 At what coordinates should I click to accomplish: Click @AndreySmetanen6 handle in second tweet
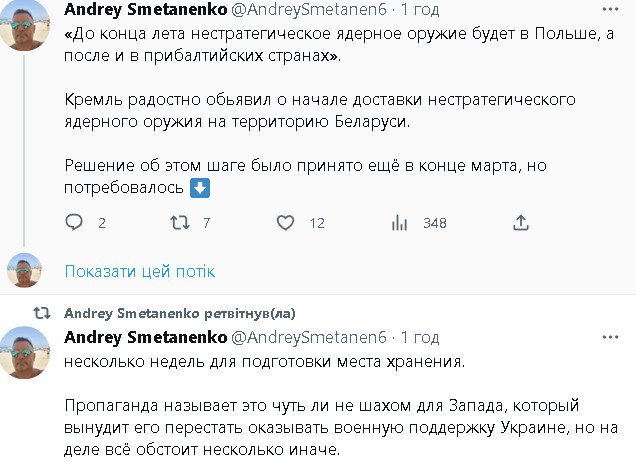pos(309,337)
